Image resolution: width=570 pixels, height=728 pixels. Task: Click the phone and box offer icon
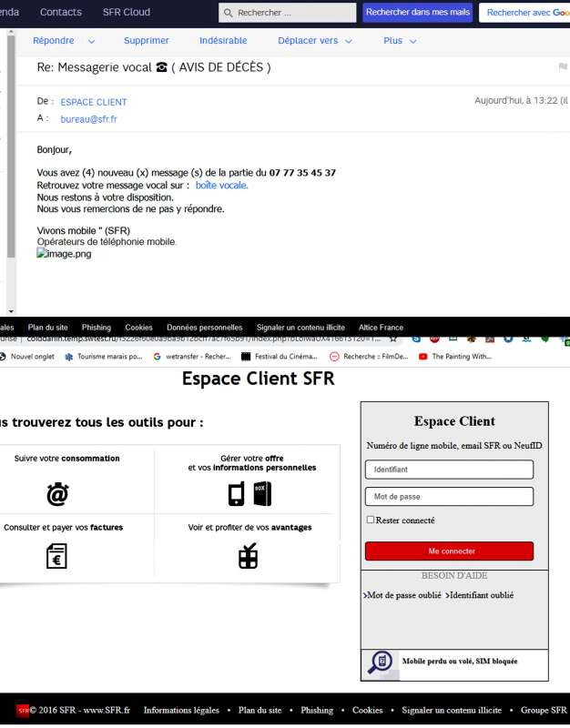249,493
